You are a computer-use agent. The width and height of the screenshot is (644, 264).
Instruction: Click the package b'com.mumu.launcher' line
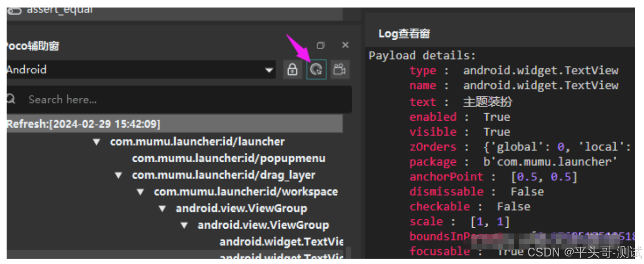[x=513, y=162]
